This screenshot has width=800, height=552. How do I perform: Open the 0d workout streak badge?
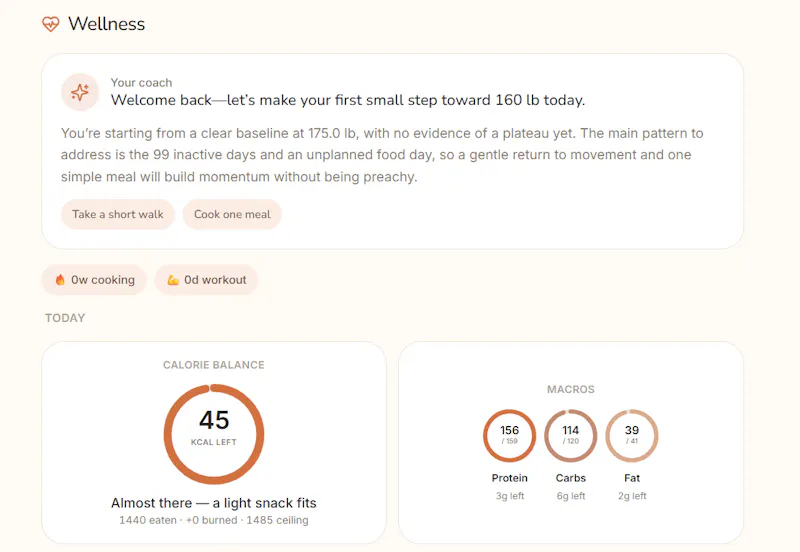coord(207,280)
